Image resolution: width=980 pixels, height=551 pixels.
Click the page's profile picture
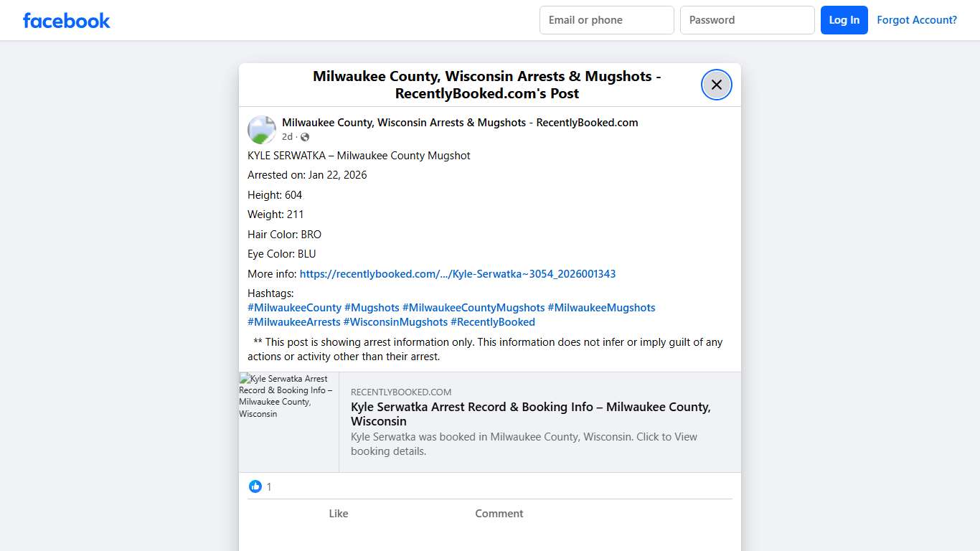[261, 130]
